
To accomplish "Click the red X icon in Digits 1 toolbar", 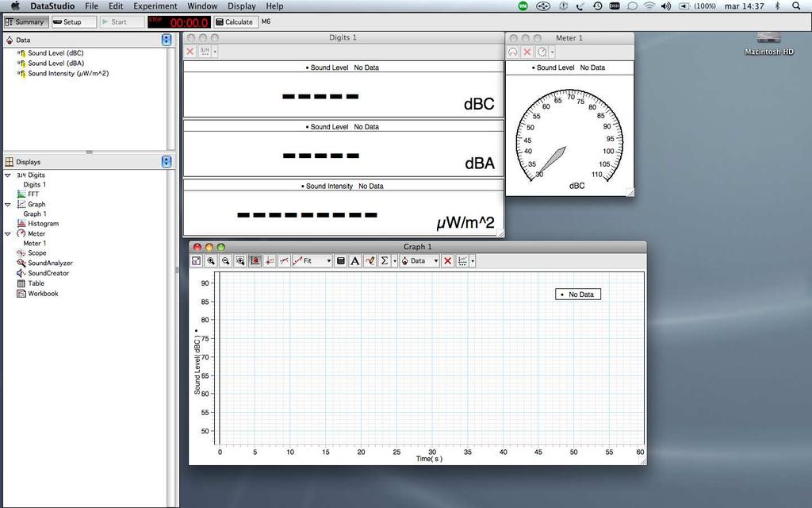I will pyautogui.click(x=190, y=52).
